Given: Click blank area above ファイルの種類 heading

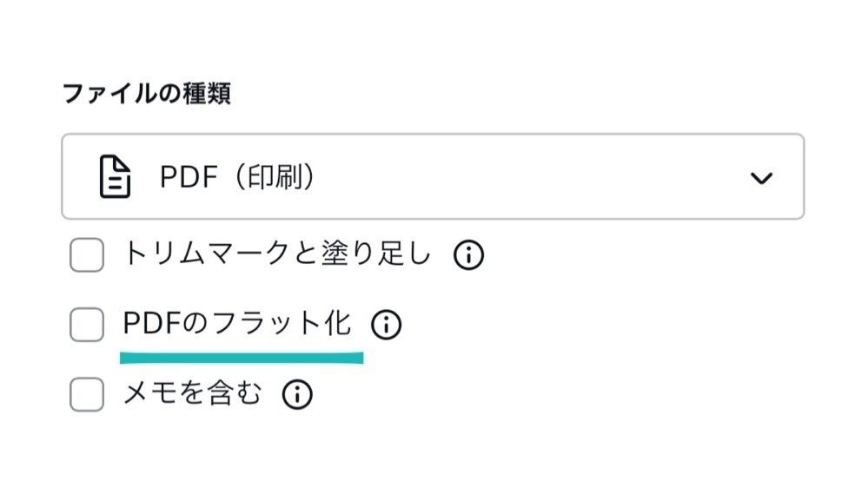Looking at the screenshot, I should click(348, 39).
